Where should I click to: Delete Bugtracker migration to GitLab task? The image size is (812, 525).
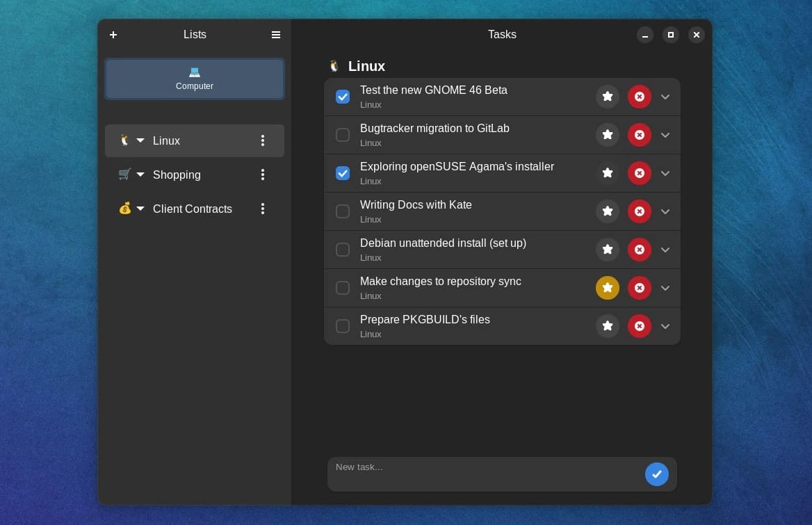tap(640, 135)
